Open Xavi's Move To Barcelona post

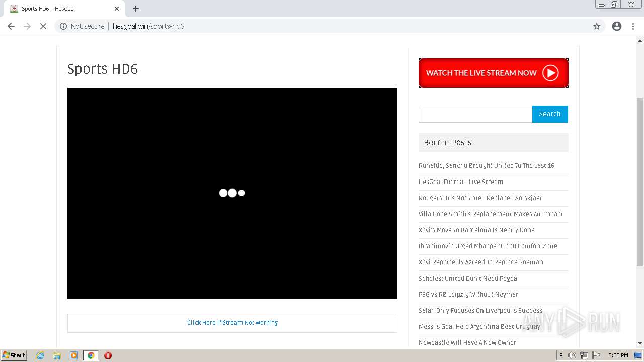[x=476, y=230]
